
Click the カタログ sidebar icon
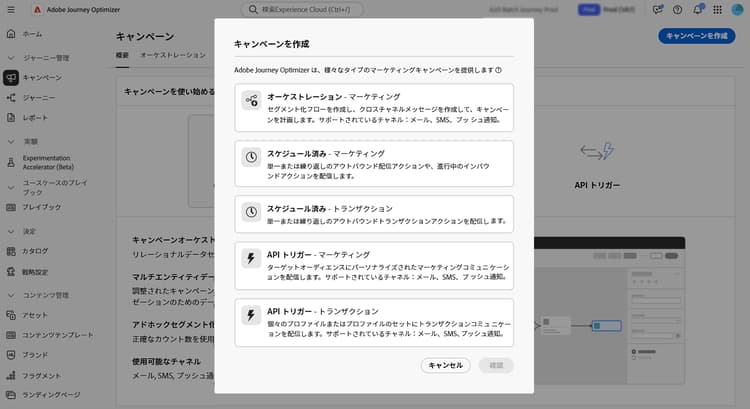11,251
